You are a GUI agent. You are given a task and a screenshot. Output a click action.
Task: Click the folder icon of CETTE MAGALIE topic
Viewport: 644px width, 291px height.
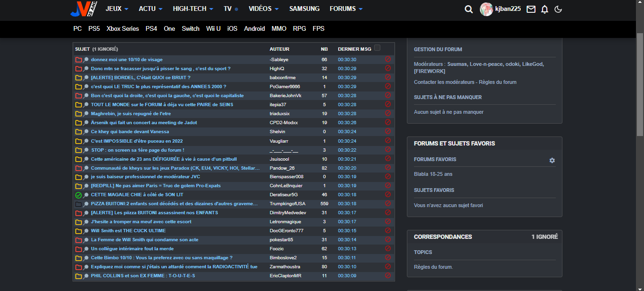78,195
